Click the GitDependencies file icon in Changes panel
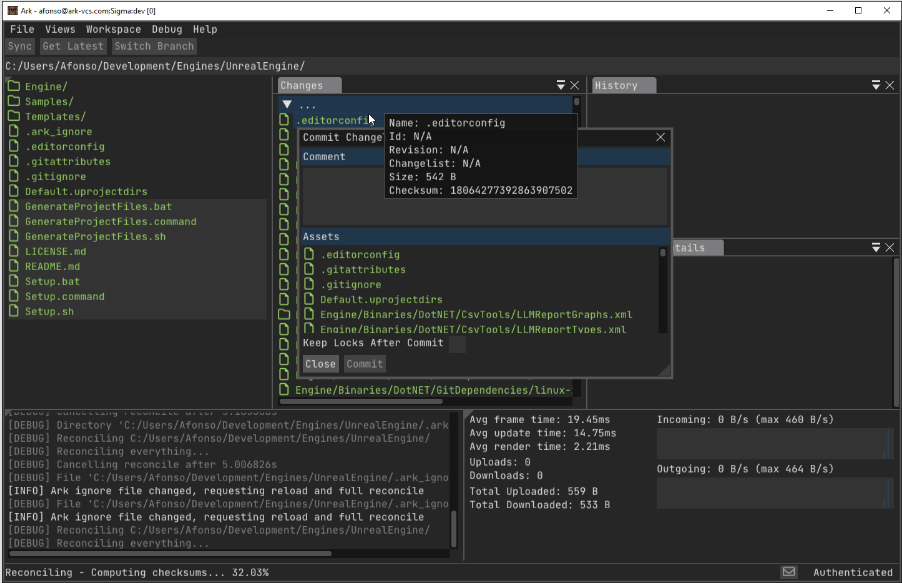Image resolution: width=902 pixels, height=583 pixels. click(x=284, y=390)
